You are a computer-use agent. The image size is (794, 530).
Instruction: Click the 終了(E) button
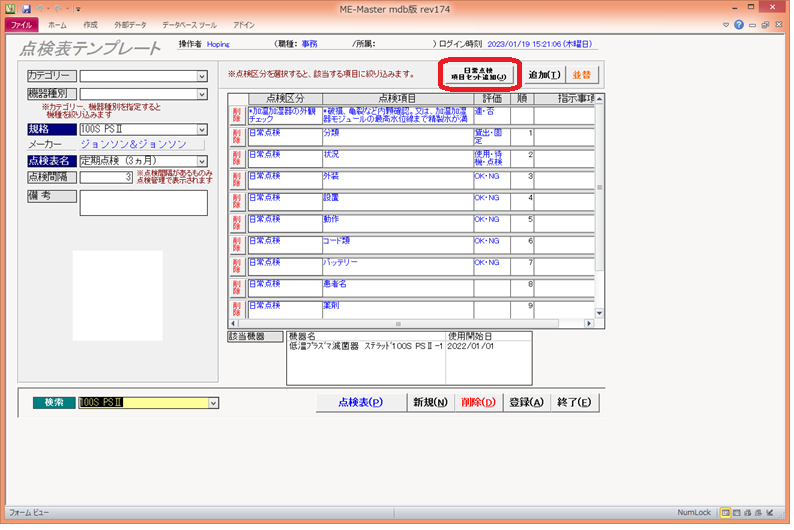pyautogui.click(x=574, y=402)
